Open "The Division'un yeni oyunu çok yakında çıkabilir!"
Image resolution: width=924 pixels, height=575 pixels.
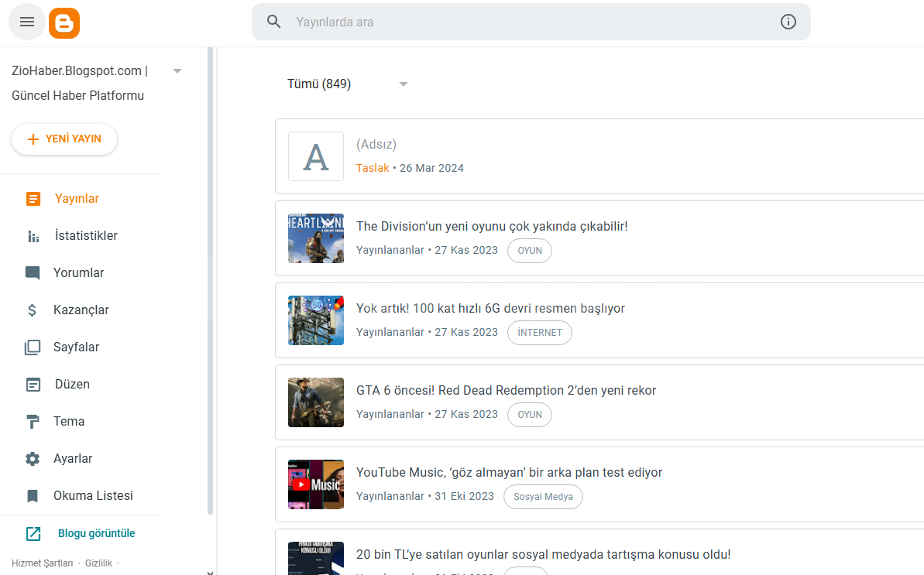coord(492,226)
